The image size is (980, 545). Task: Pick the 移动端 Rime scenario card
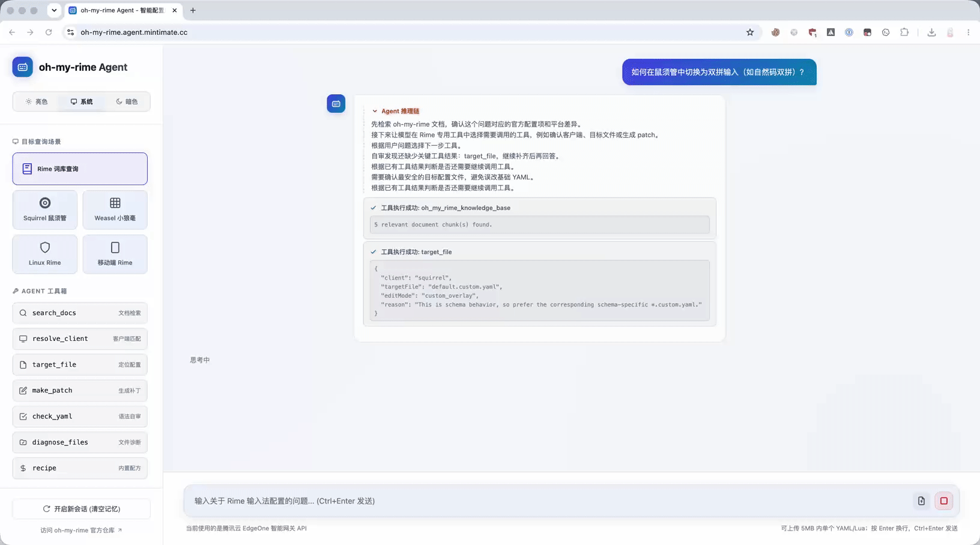pyautogui.click(x=115, y=254)
